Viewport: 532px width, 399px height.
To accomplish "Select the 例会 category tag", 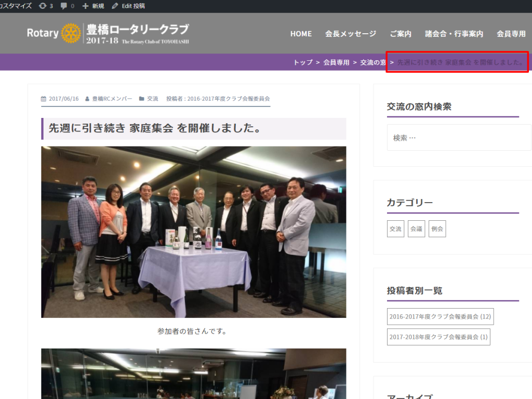I will (437, 229).
